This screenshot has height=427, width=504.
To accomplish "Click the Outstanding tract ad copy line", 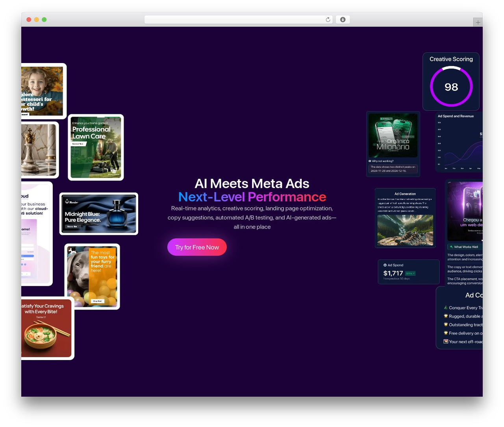I will pos(463,325).
